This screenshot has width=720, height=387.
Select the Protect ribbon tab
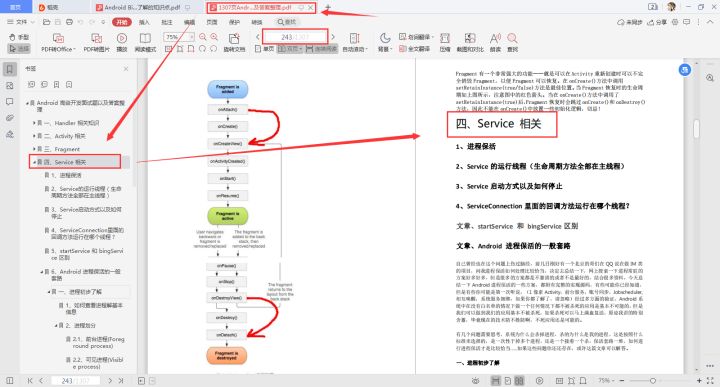point(234,22)
